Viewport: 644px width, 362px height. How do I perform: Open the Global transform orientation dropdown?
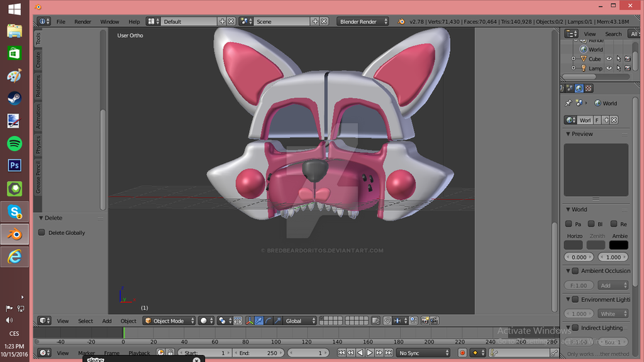click(x=300, y=321)
